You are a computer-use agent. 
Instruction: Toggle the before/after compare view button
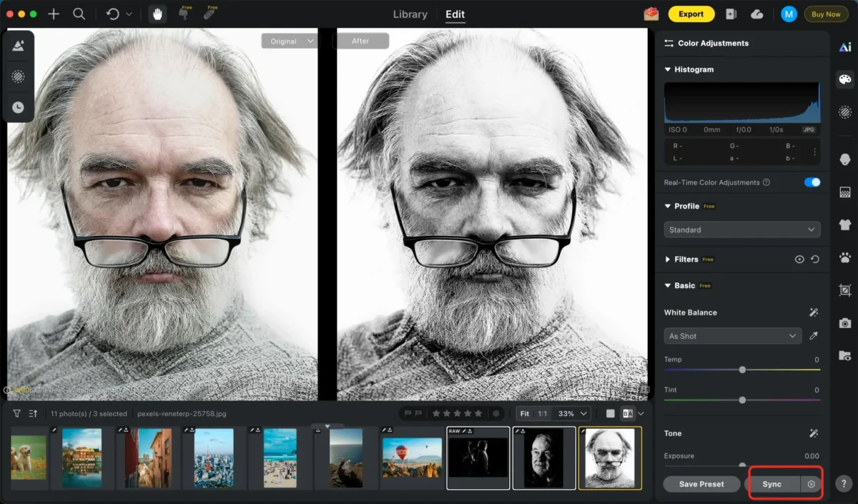click(x=628, y=413)
